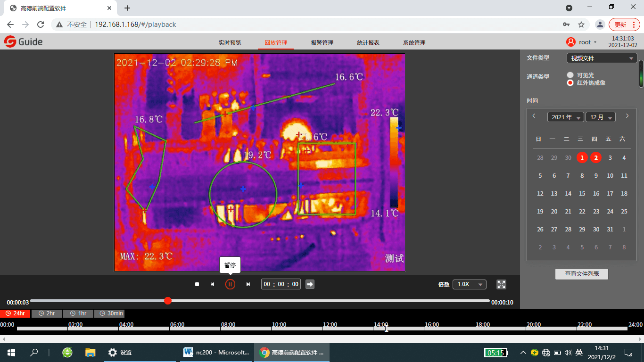Switch to the 报警管理 tab
This screenshot has width=644, height=362.
tap(322, 42)
